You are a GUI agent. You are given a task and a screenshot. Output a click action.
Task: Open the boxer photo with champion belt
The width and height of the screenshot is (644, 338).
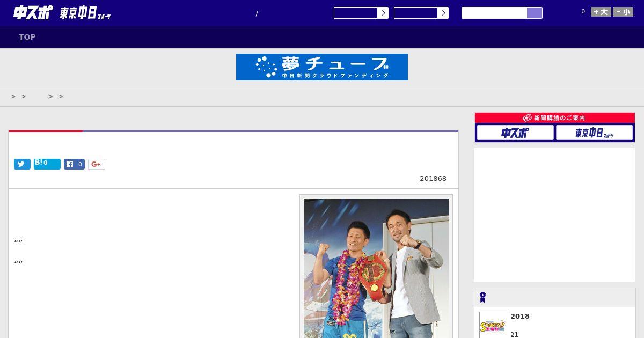click(376, 268)
